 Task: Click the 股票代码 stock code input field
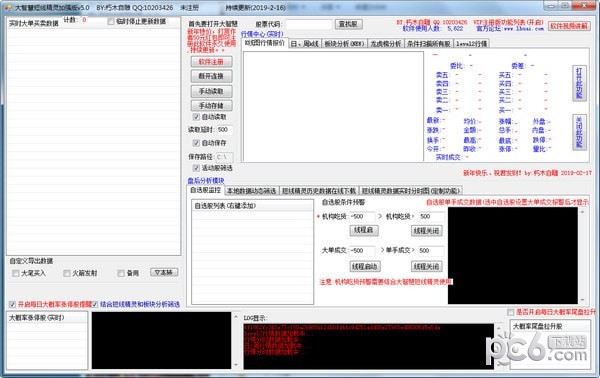pyautogui.click(x=309, y=24)
